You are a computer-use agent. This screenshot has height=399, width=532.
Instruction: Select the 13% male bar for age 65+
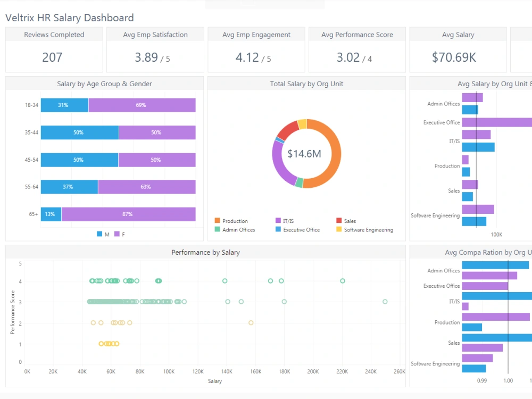[50, 214]
